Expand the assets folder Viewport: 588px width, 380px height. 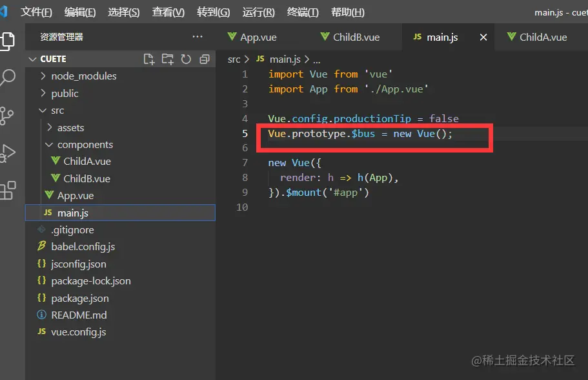(x=50, y=127)
